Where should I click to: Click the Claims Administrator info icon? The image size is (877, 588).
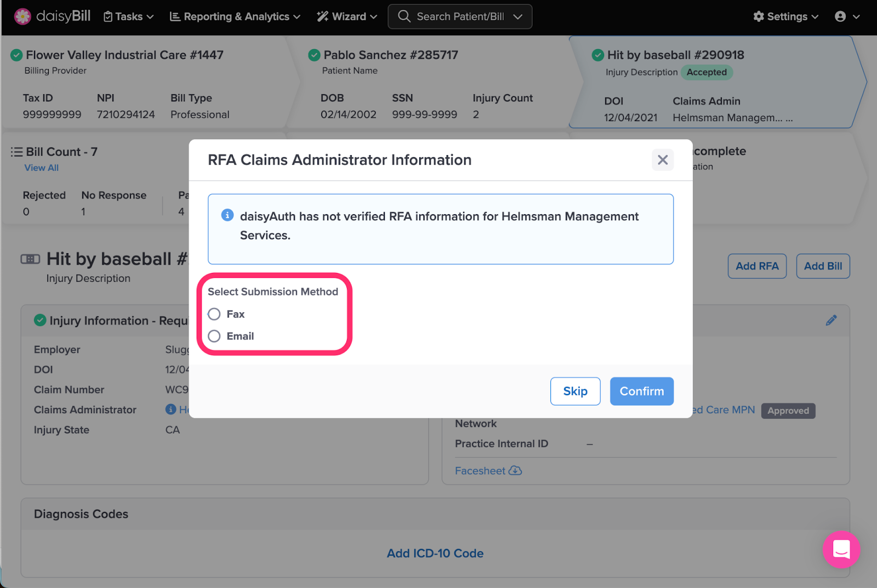(171, 409)
